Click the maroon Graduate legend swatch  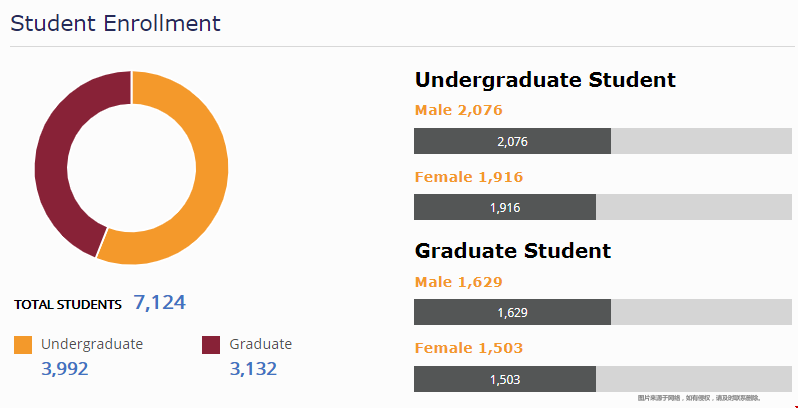click(211, 345)
